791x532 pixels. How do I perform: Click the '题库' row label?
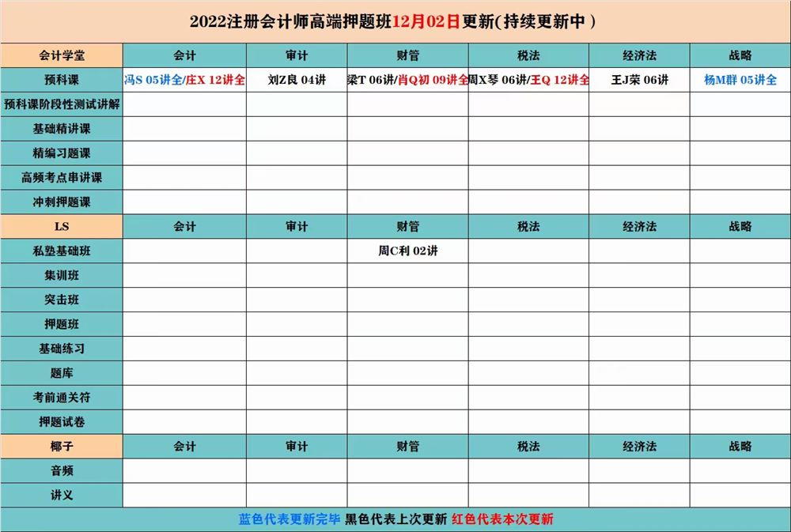coord(62,373)
